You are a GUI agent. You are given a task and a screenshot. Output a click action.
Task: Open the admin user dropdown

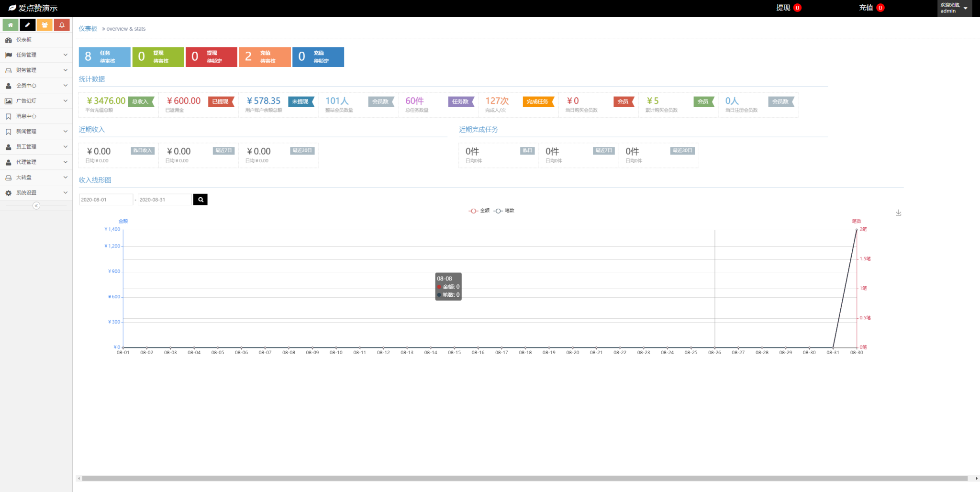954,8
